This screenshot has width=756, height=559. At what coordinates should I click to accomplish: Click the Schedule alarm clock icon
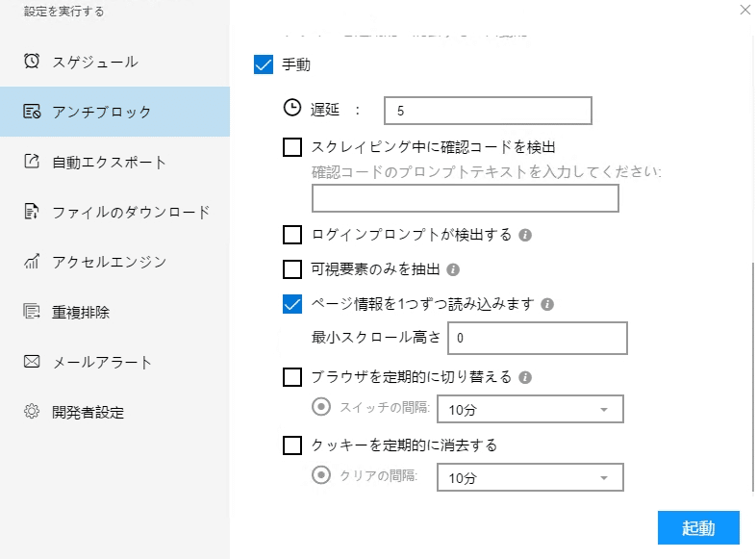click(x=32, y=61)
